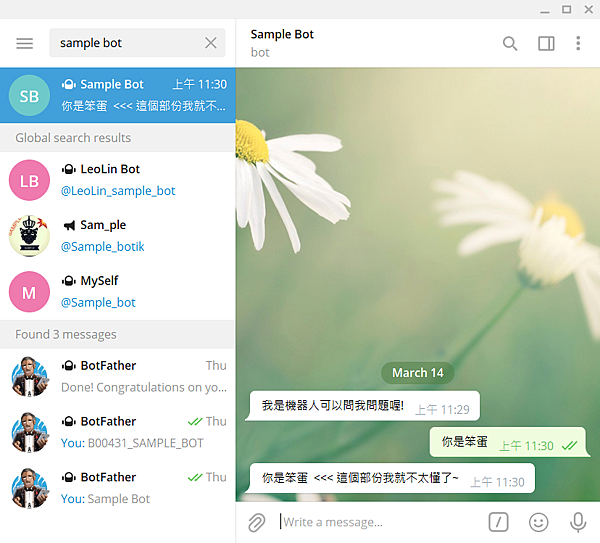Click the @Sample_bot username
The width and height of the screenshot is (600, 543).
pos(98,302)
